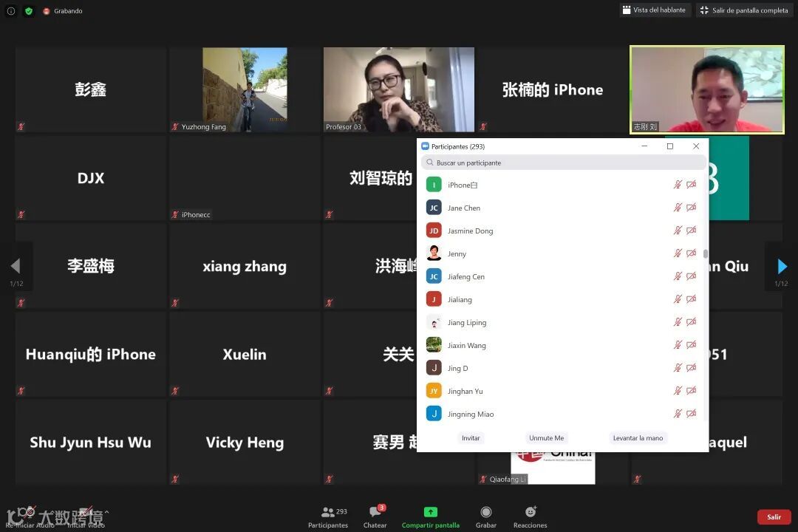The image size is (798, 532).
Task: Click the highlighted active speaker video tile
Action: click(707, 89)
